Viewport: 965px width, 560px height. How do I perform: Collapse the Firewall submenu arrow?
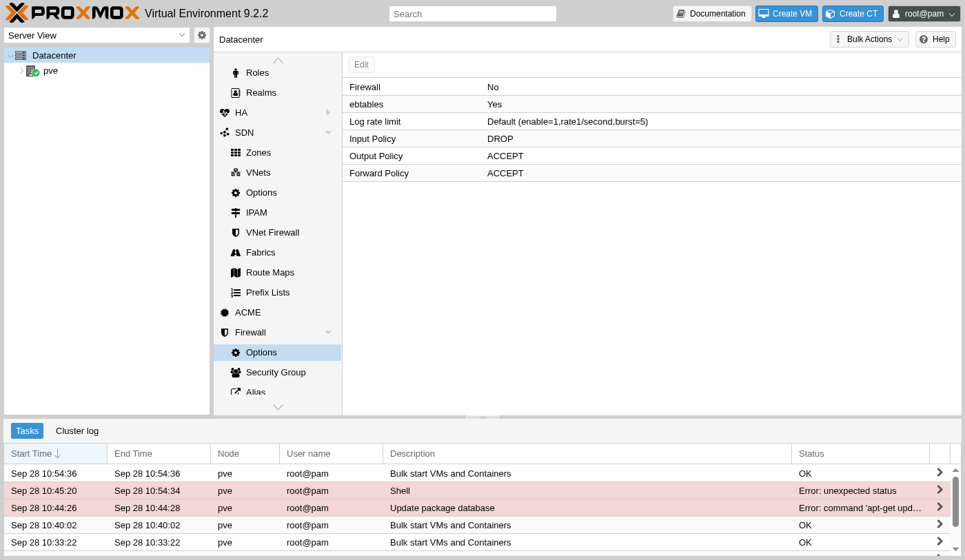coord(328,332)
